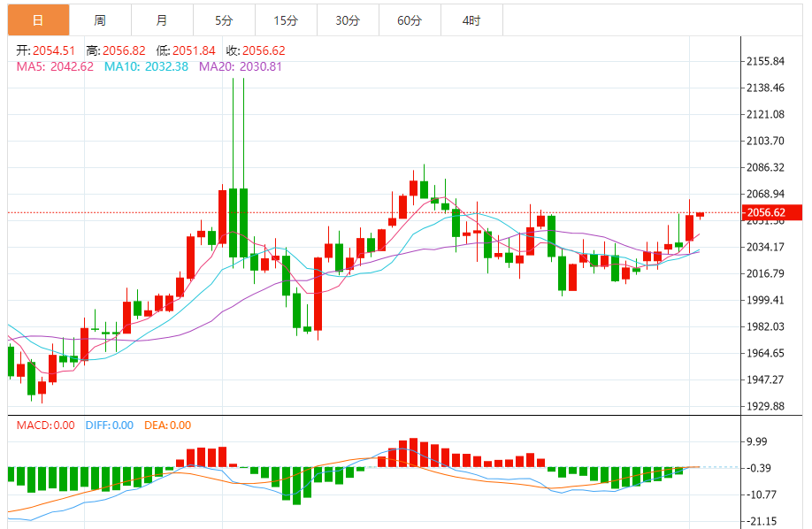The height and width of the screenshot is (529, 812).
Task: Click the MACD:0.00 indicator label
Action: 46,425
